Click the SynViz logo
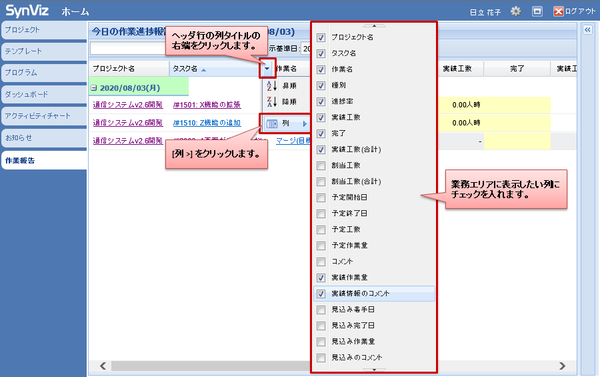This screenshot has width=600, height=377. pyautogui.click(x=27, y=11)
